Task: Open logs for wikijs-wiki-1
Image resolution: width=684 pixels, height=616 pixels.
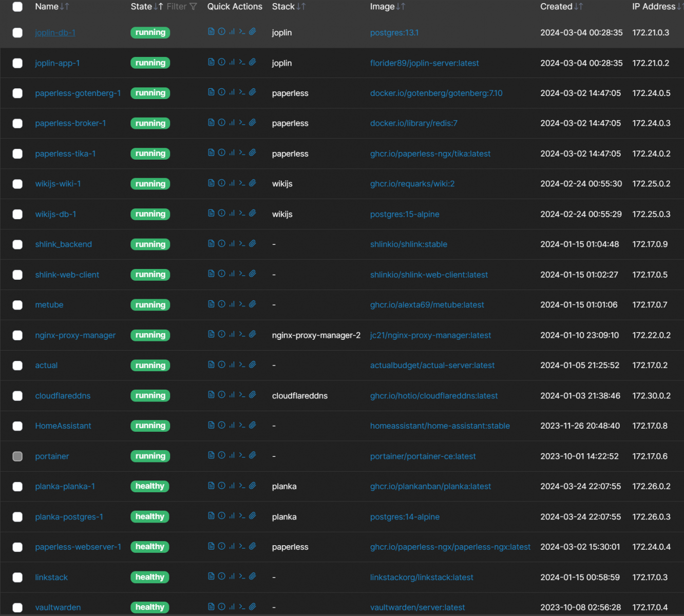Action: (x=211, y=183)
